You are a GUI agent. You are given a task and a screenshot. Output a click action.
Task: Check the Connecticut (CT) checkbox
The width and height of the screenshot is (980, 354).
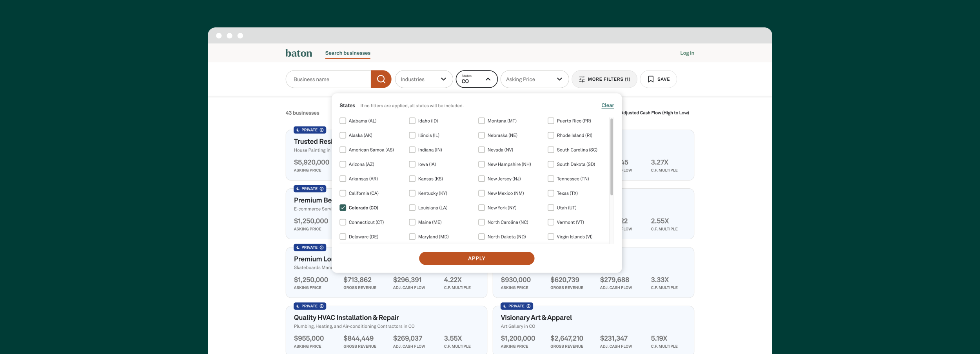click(343, 222)
